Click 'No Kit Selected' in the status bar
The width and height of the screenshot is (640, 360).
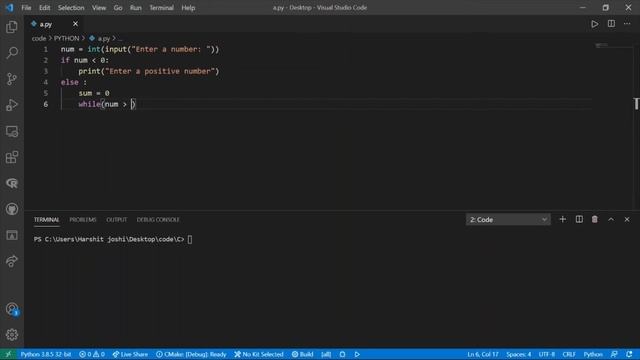[x=259, y=354]
